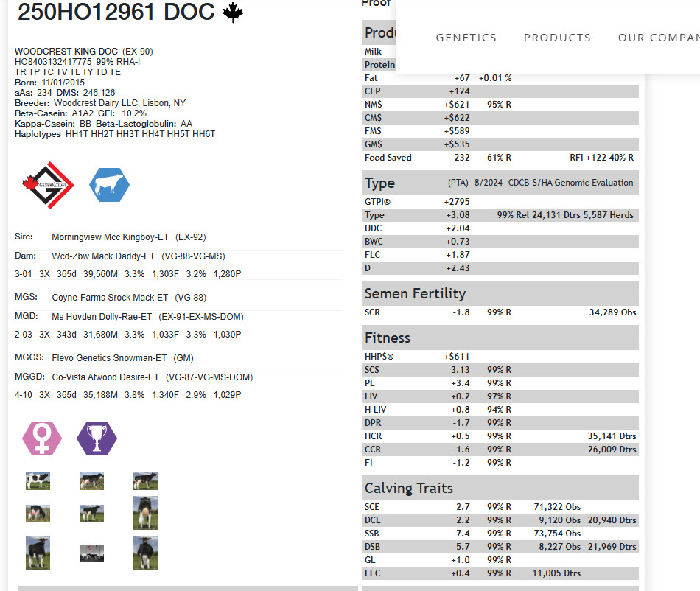The image size is (700, 591).
Task: Open middle daughter photo in top row
Action: pos(91,481)
